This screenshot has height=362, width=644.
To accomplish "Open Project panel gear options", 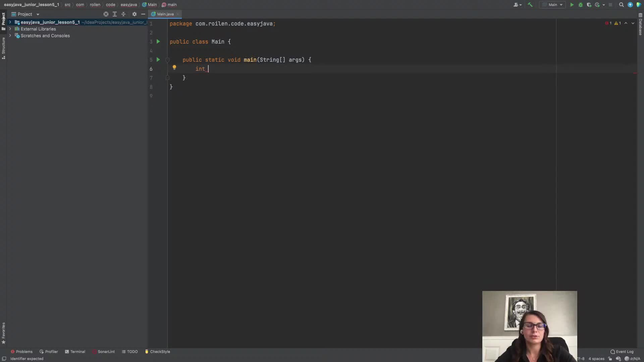I will pyautogui.click(x=135, y=14).
